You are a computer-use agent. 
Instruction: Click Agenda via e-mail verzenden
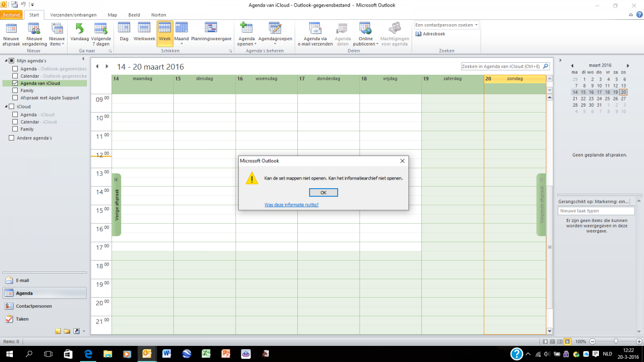tap(315, 34)
